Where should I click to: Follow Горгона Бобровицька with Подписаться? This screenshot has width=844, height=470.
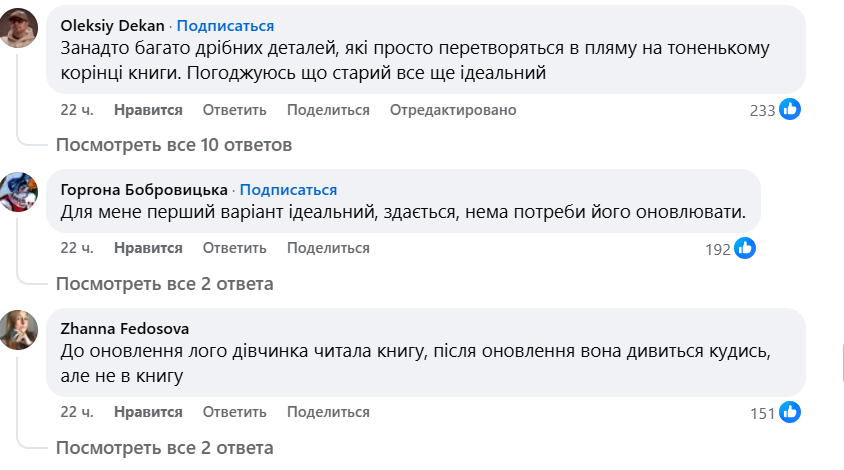pyautogui.click(x=288, y=189)
